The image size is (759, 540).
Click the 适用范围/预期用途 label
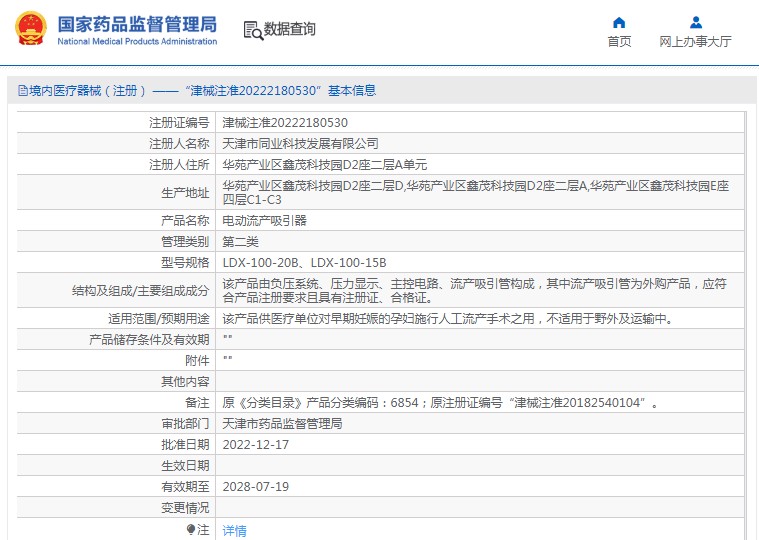pos(158,319)
